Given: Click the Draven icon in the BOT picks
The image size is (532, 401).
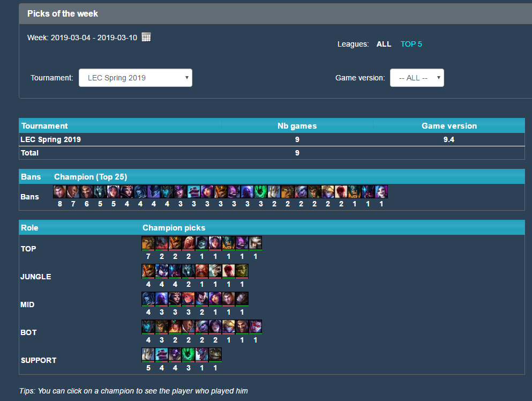Looking at the screenshot, I should coord(242,326).
